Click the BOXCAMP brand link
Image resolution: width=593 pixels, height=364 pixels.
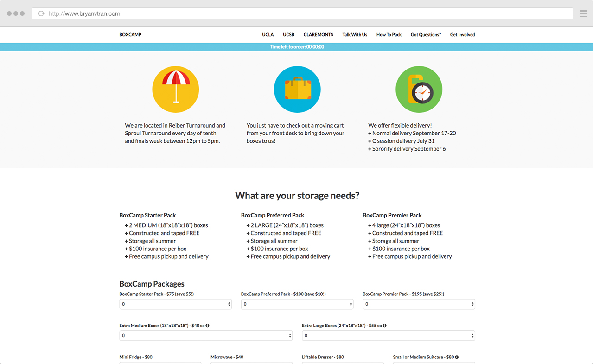[x=130, y=35]
